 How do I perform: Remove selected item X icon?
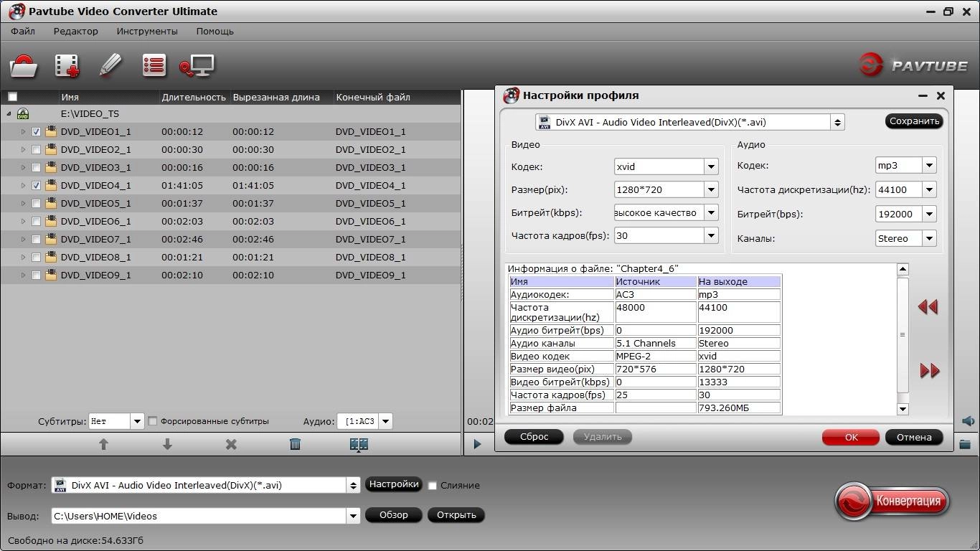pyautogui.click(x=231, y=445)
